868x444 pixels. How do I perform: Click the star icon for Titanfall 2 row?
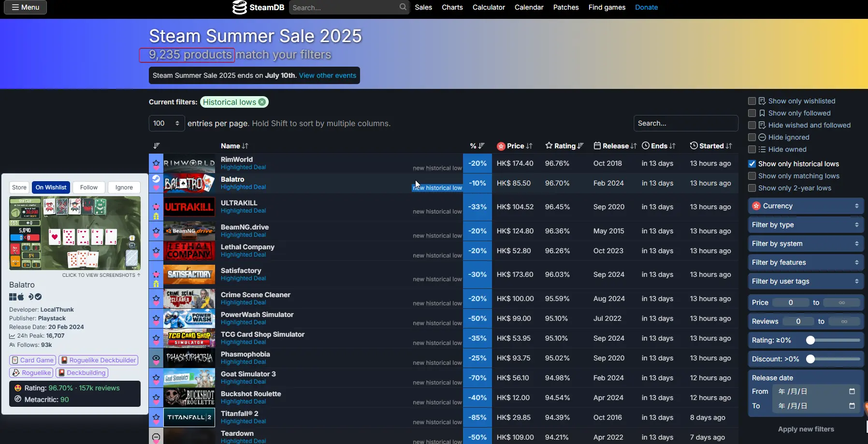(x=156, y=418)
